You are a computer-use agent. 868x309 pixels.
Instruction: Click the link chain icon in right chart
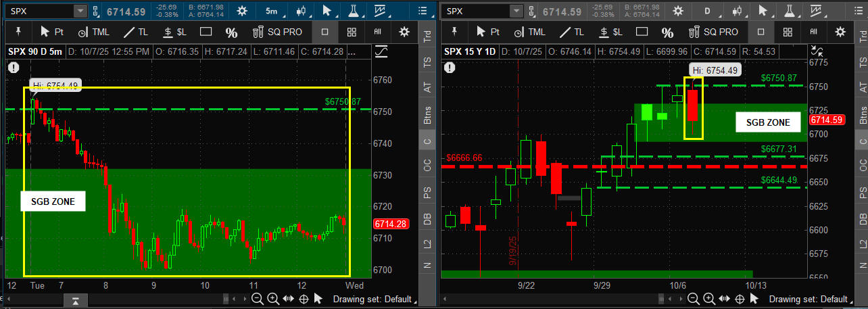pos(532,11)
